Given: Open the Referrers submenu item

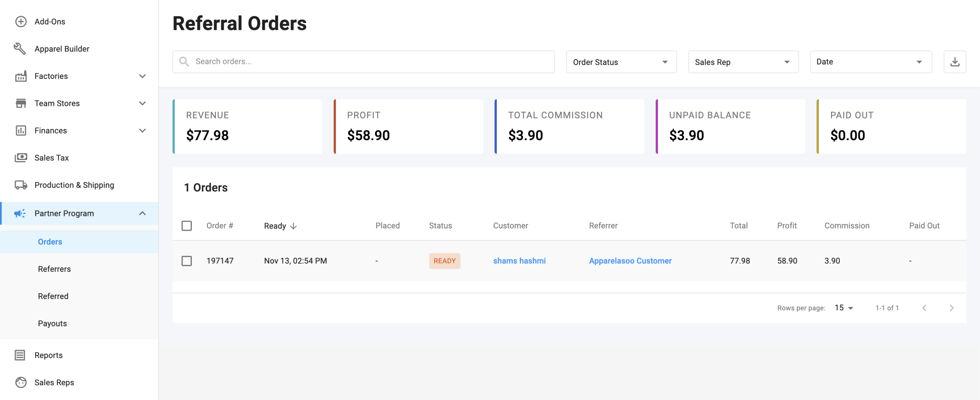Looking at the screenshot, I should coord(54,269).
